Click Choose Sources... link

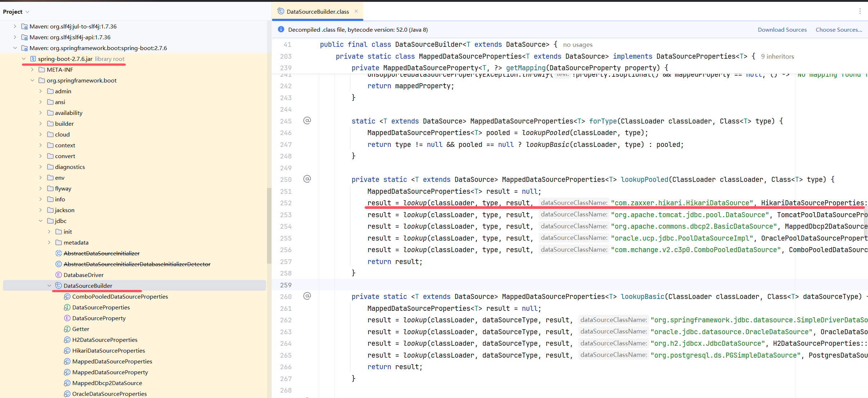839,30
